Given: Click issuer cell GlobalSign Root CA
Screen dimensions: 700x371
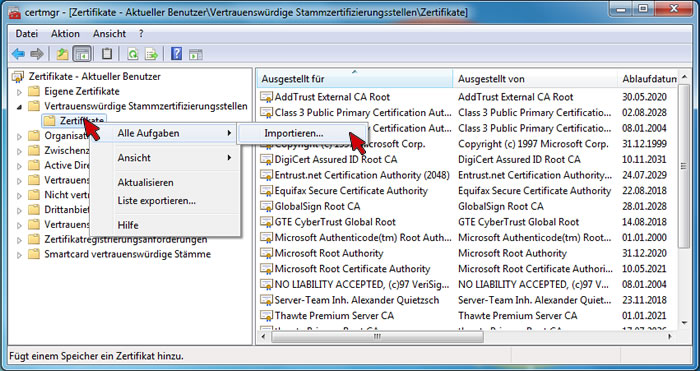Looking at the screenshot, I should pyautogui.click(x=500, y=206).
